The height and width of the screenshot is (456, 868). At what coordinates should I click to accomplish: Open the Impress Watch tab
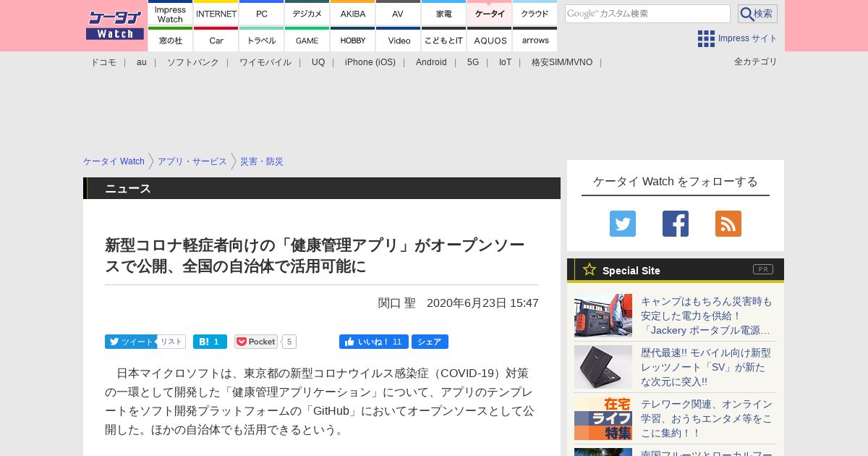tap(170, 13)
